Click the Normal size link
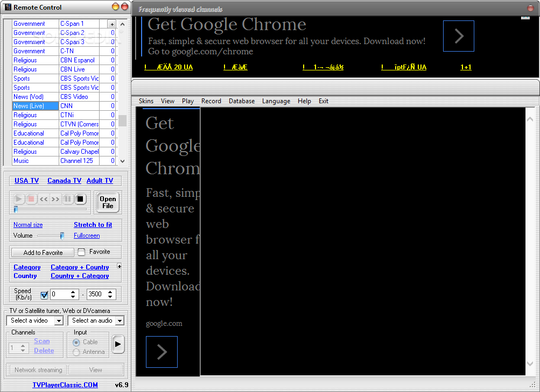 pos(28,225)
